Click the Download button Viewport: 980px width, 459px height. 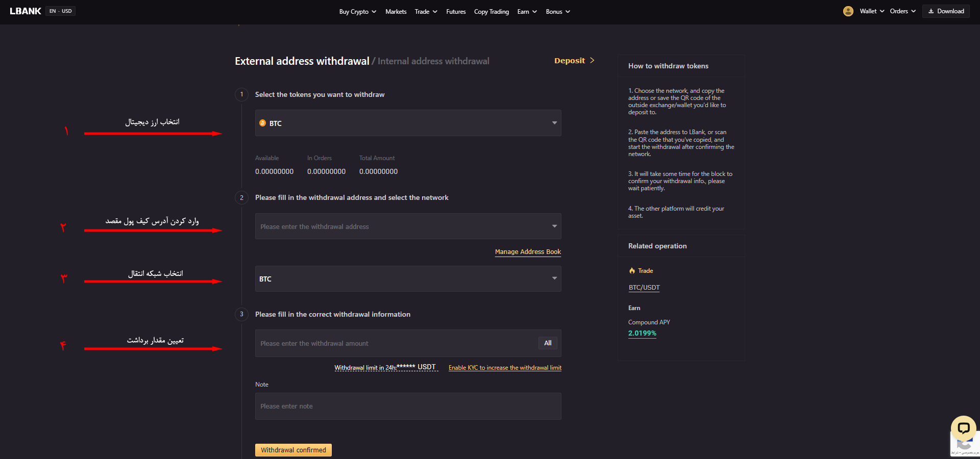946,11
